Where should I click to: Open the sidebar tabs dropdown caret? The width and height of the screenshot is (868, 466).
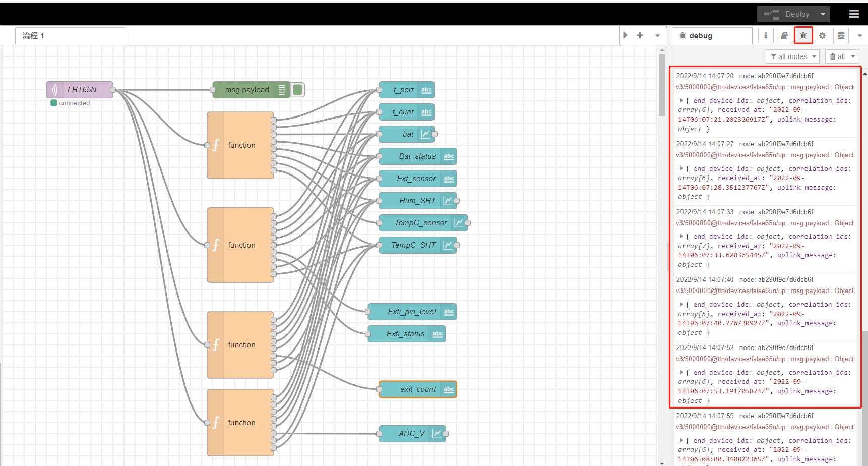click(860, 36)
